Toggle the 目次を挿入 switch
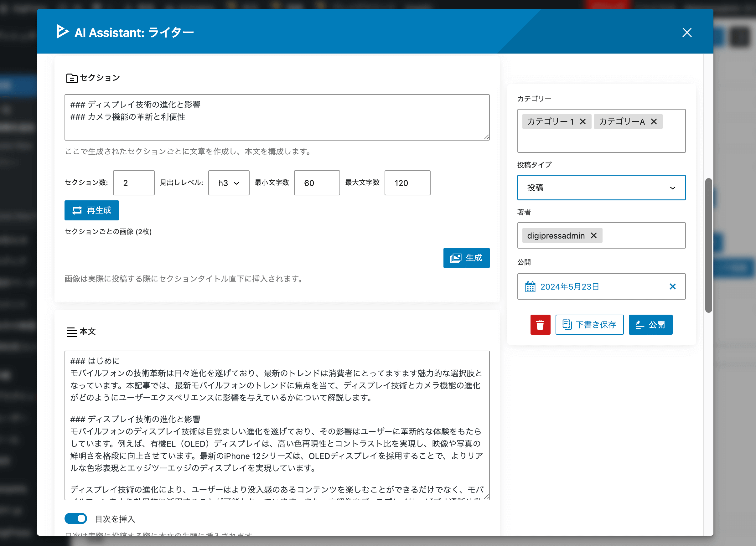The height and width of the screenshot is (546, 756). [76, 518]
